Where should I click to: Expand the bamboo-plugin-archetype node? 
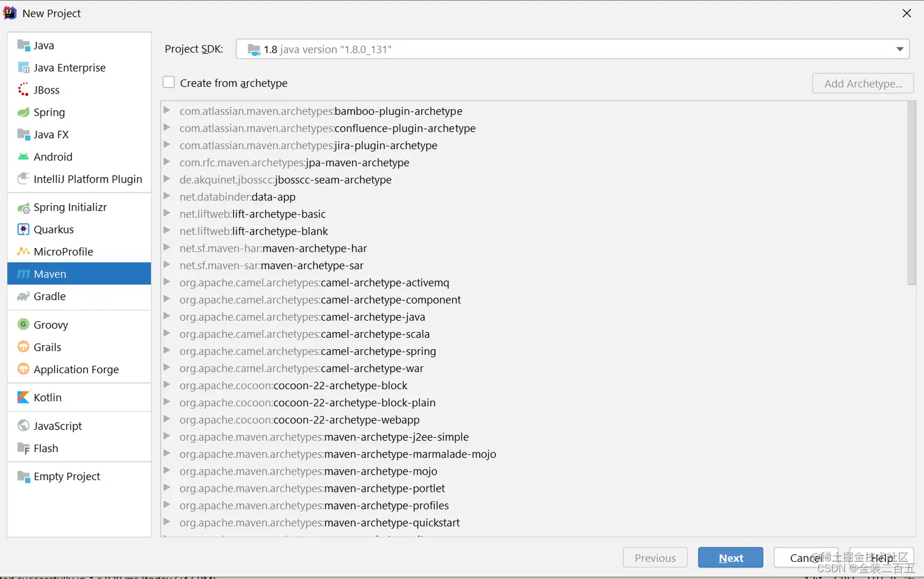(x=166, y=111)
